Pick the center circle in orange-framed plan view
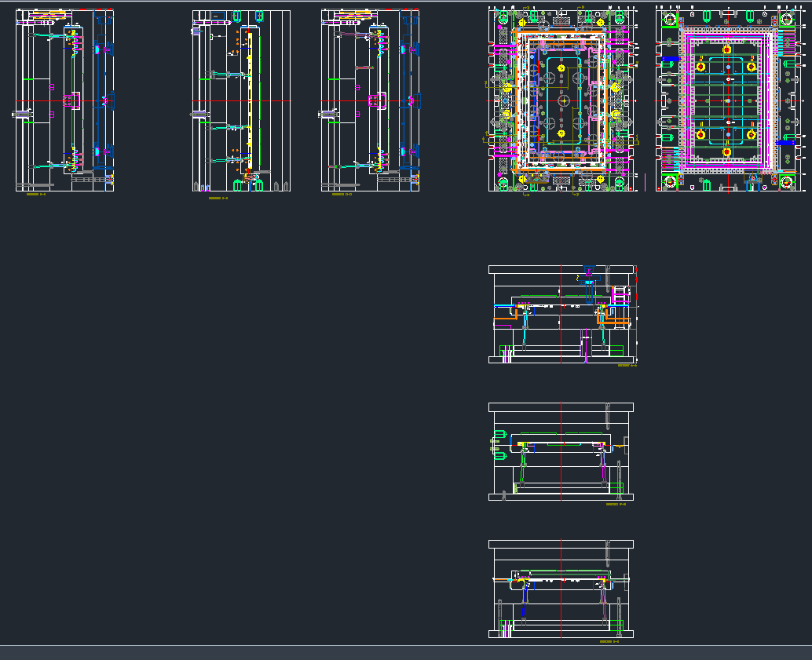Screen dimensions: 812x660 [x=563, y=100]
